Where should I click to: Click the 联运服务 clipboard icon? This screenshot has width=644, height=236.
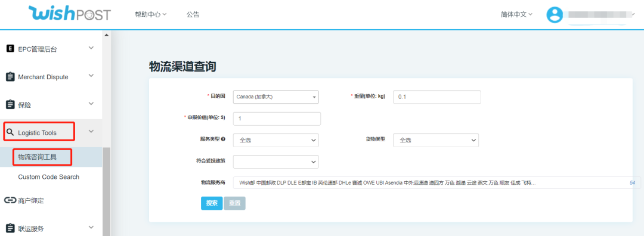click(11, 228)
